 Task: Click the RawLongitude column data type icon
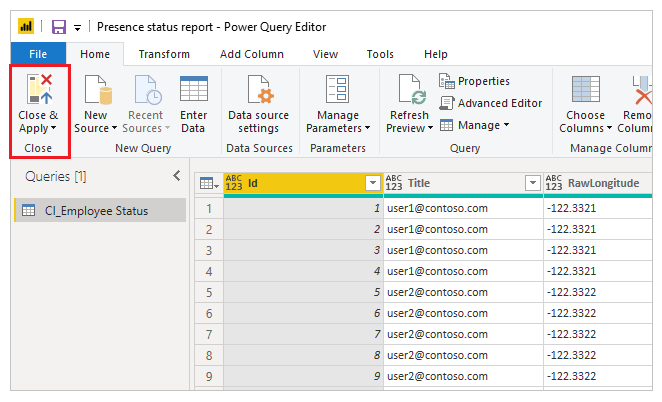(554, 183)
